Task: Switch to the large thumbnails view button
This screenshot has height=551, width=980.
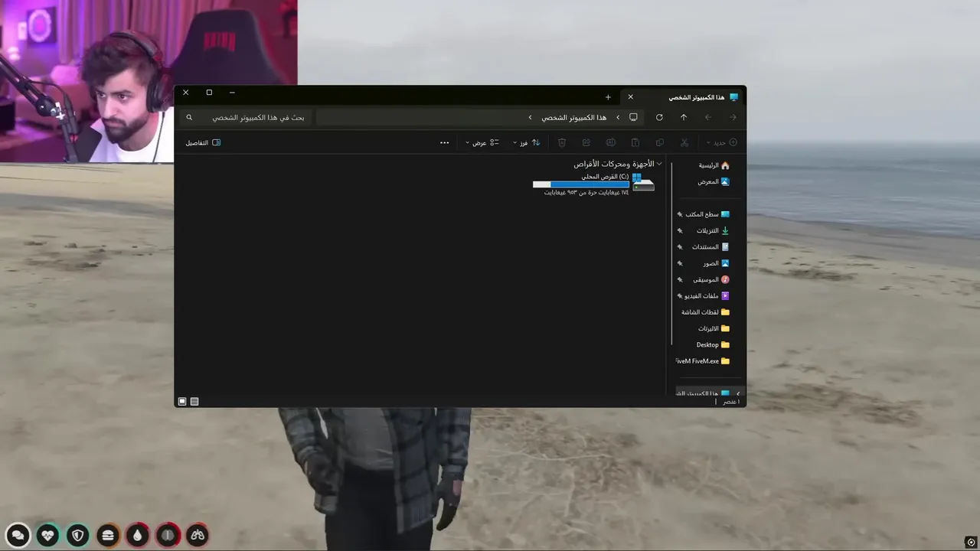Action: [x=182, y=401]
